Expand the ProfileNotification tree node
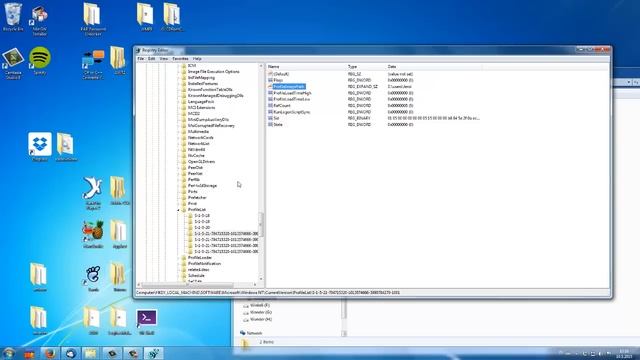Image resolution: width=640 pixels, height=360 pixels. [179, 264]
